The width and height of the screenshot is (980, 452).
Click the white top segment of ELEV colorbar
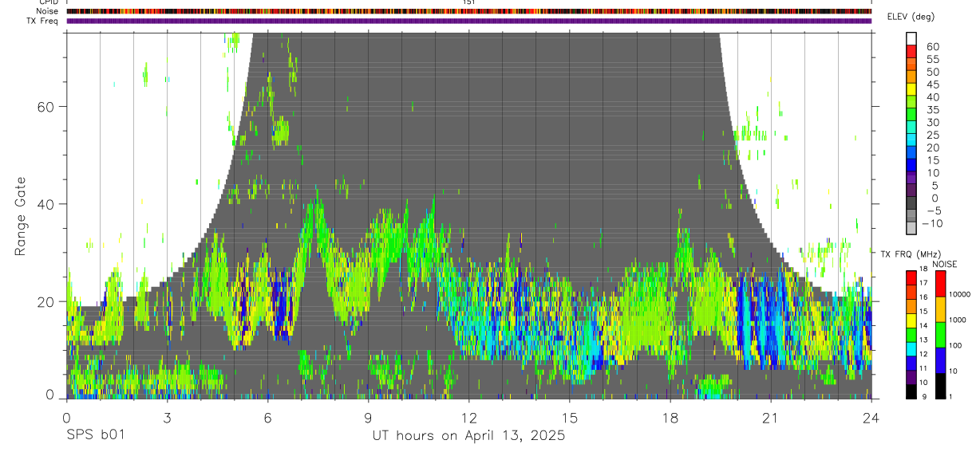911,37
